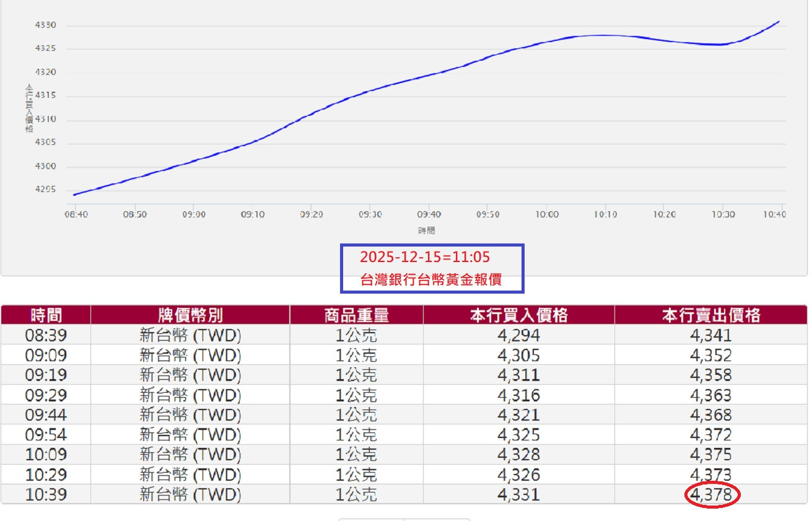
Task: Click the 4330 label on chart y-axis
Action: (45, 25)
